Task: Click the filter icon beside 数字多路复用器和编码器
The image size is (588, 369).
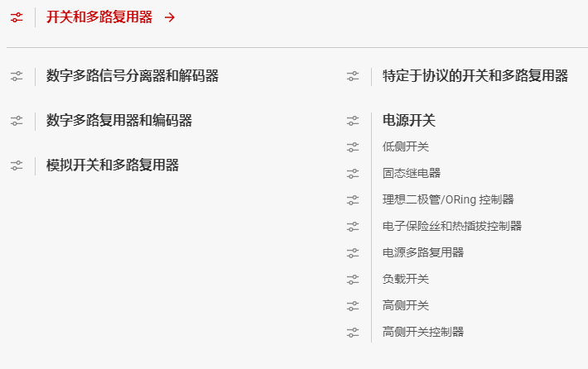Action: [x=17, y=121]
